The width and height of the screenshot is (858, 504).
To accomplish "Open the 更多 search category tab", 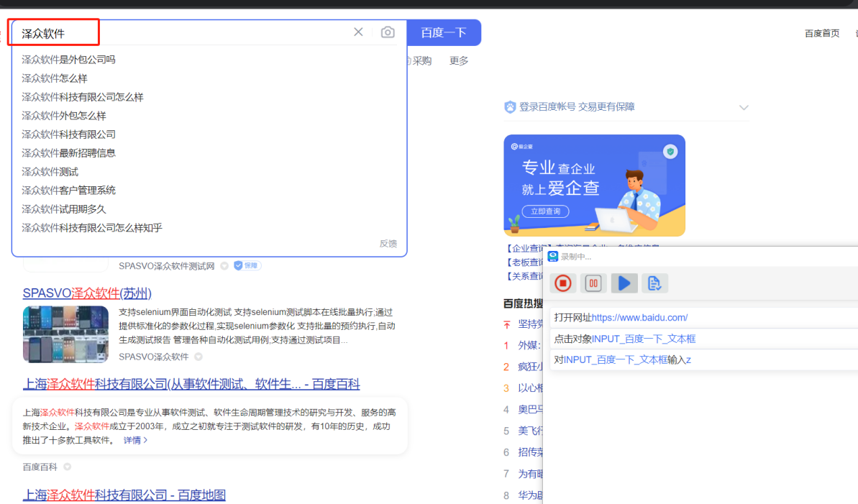I will point(459,61).
